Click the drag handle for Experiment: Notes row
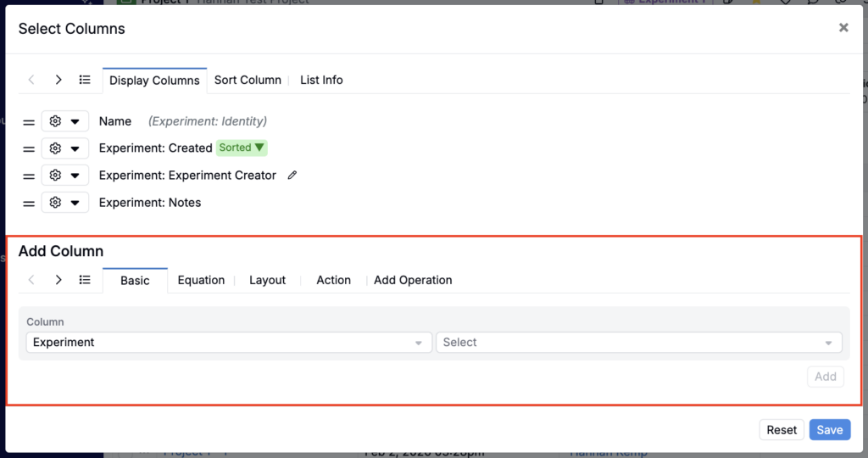 [29, 204]
